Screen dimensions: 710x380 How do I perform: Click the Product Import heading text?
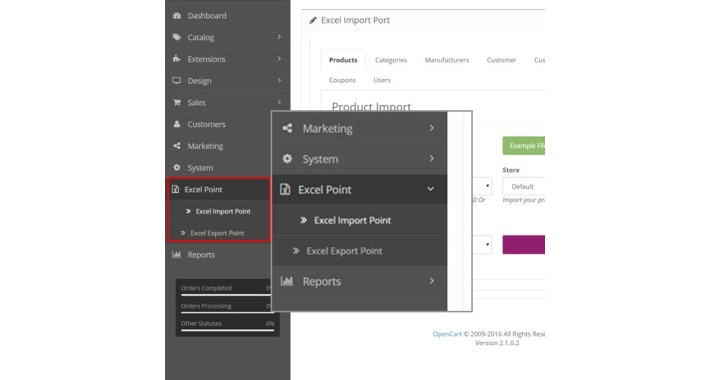371,107
